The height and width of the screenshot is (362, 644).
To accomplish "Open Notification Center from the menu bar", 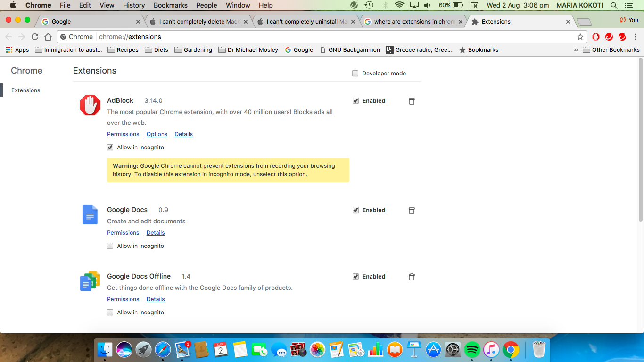I will click(628, 5).
